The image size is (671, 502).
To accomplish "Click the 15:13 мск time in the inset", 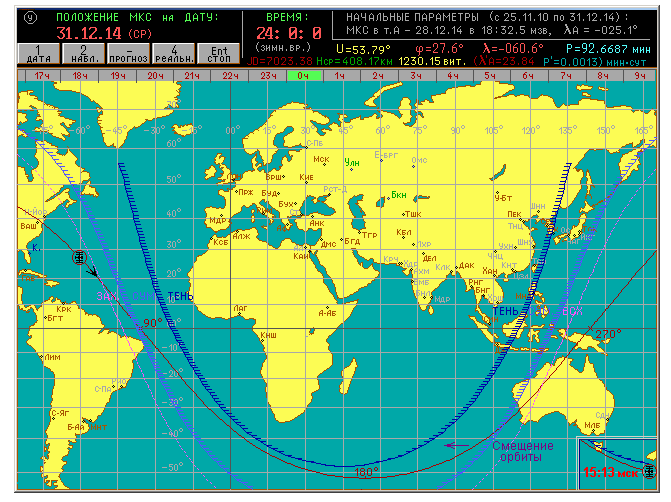I will (x=611, y=472).
